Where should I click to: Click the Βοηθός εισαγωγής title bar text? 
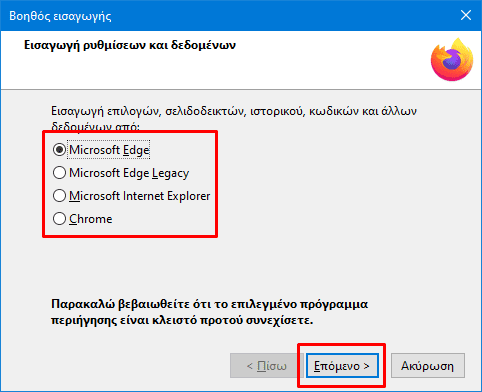pos(60,16)
